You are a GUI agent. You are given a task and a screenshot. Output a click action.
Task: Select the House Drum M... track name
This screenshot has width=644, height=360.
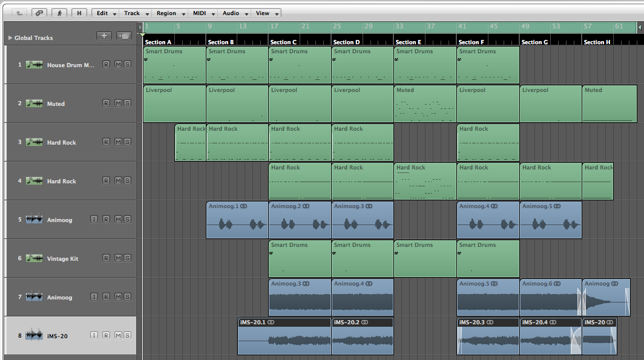(71, 65)
